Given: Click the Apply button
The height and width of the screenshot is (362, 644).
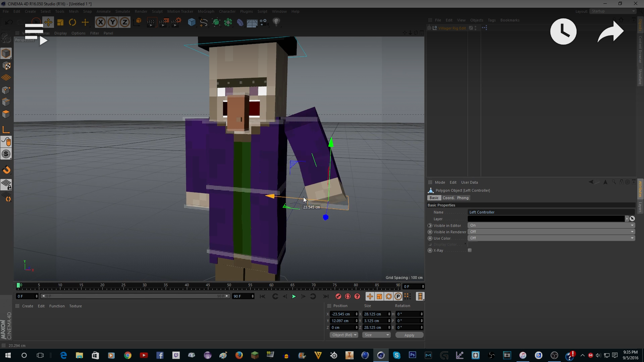Looking at the screenshot, I should [409, 335].
